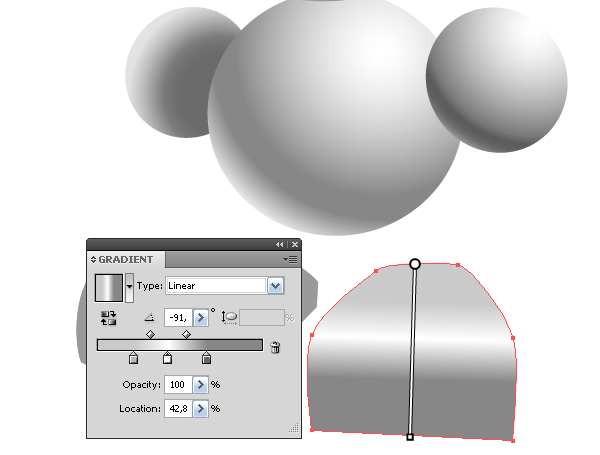Click the top-right anchor point of selected shape
The image size is (600, 455).
(458, 265)
